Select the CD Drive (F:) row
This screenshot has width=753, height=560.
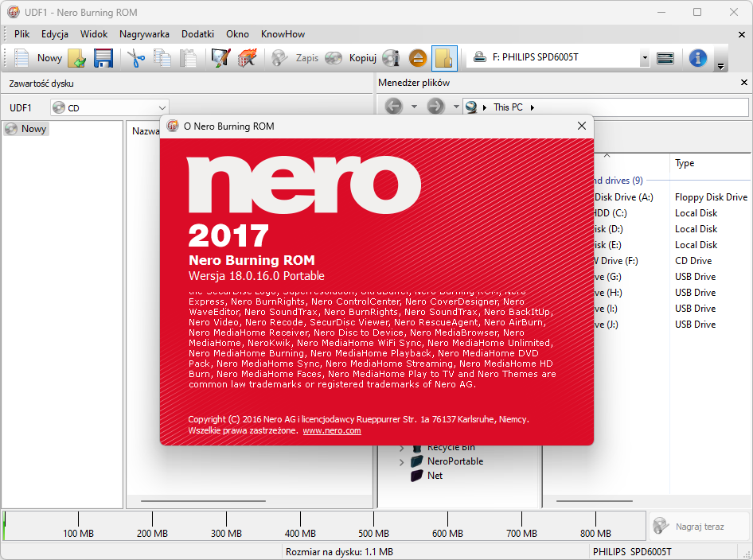pos(673,261)
